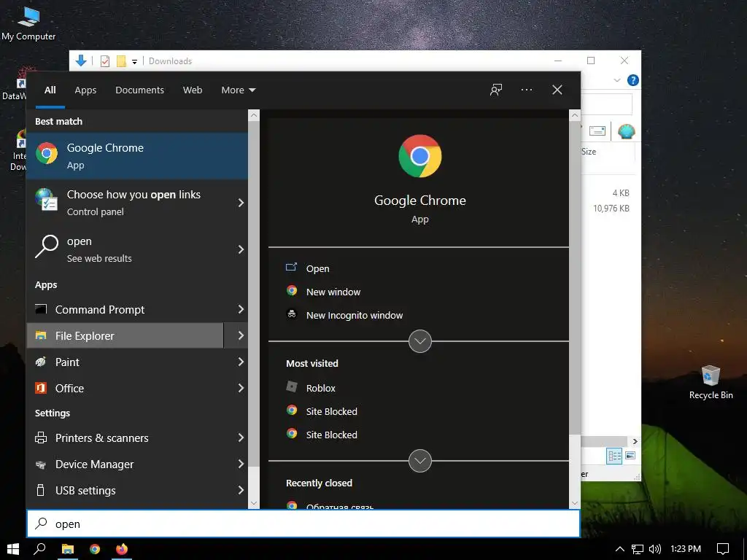Expand File Explorer options arrow
Screen dimensions: 747x560
(241, 335)
